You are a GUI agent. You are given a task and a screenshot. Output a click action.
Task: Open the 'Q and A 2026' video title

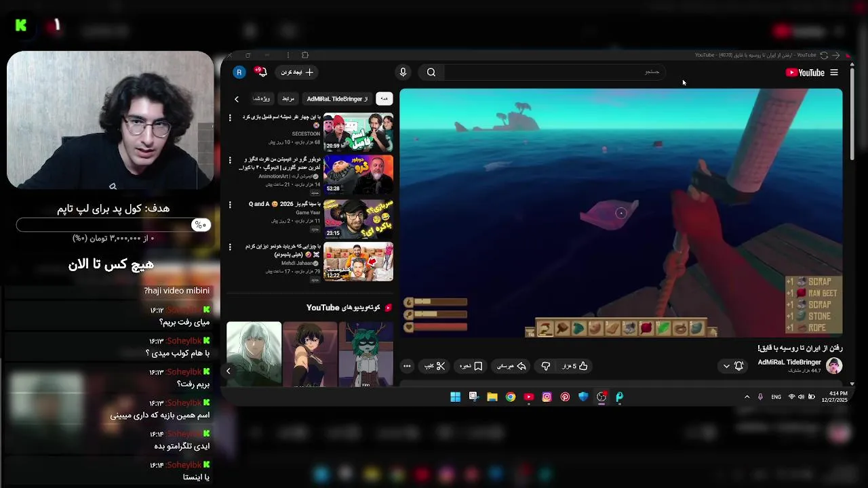[285, 204]
